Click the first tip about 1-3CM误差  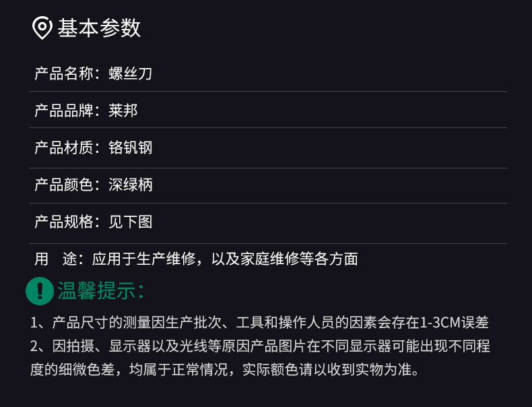pyautogui.click(x=259, y=323)
